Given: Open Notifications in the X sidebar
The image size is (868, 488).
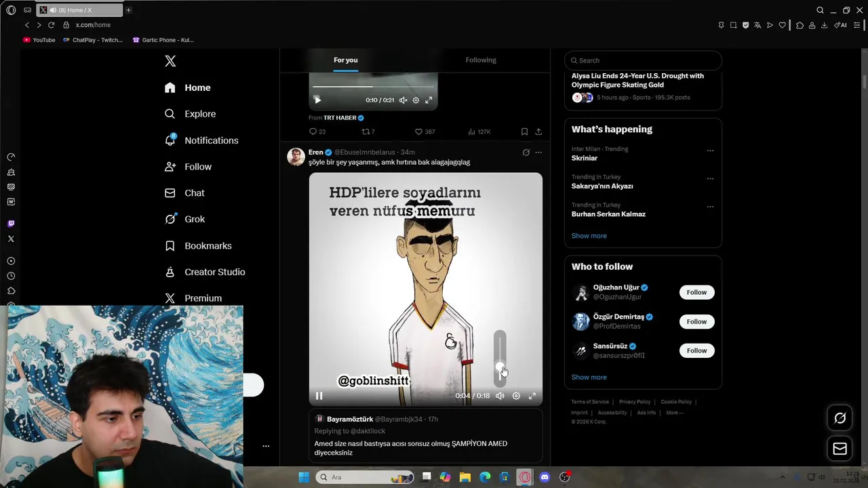Looking at the screenshot, I should click(201, 140).
